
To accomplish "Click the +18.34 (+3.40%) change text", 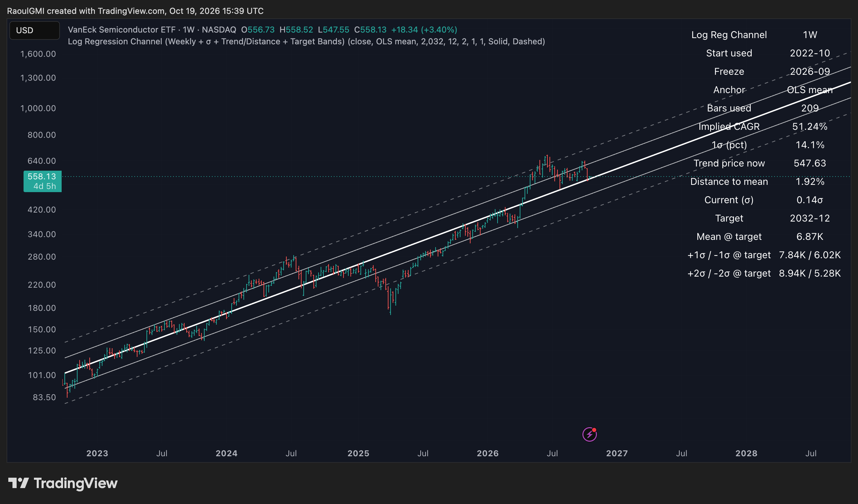I will 424,30.
